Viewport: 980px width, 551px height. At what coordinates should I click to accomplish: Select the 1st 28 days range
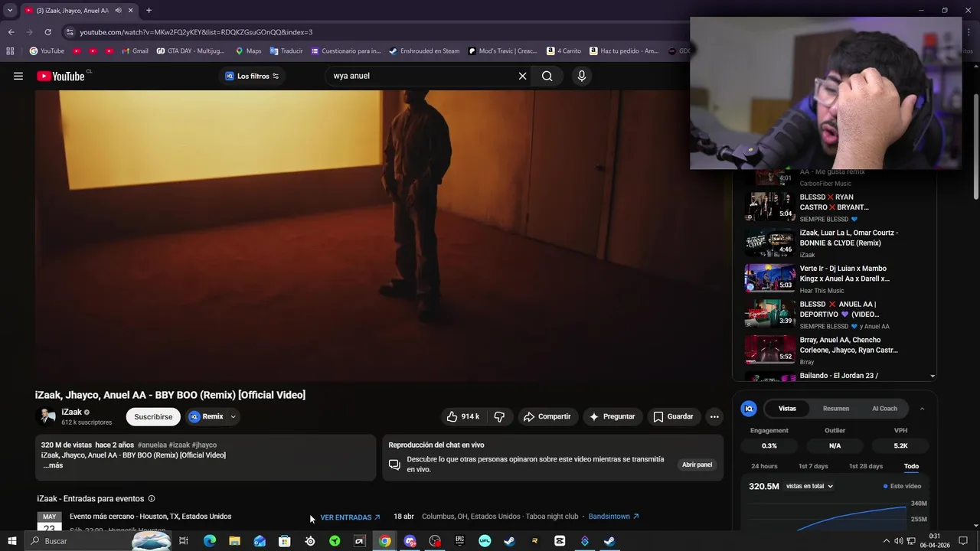866,466
